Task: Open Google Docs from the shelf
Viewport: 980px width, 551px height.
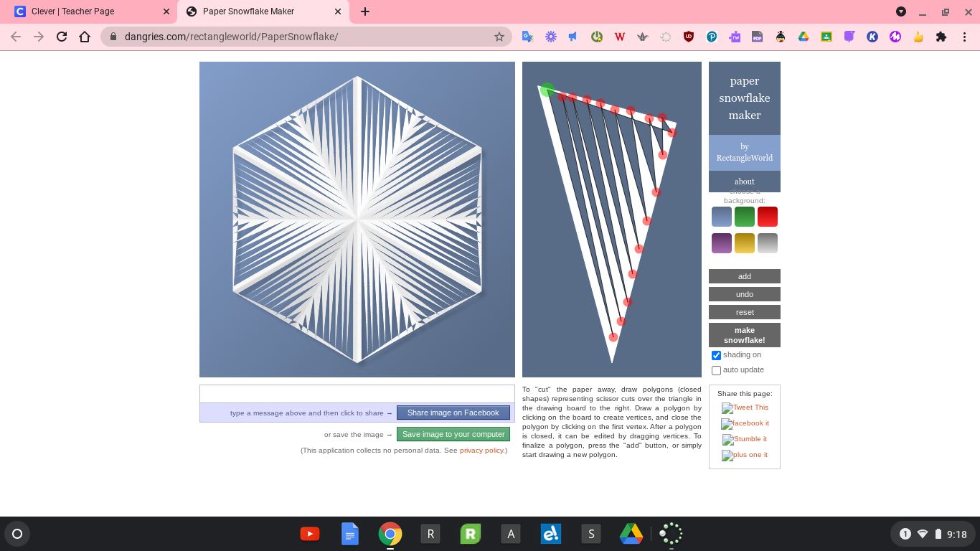Action: click(x=350, y=534)
